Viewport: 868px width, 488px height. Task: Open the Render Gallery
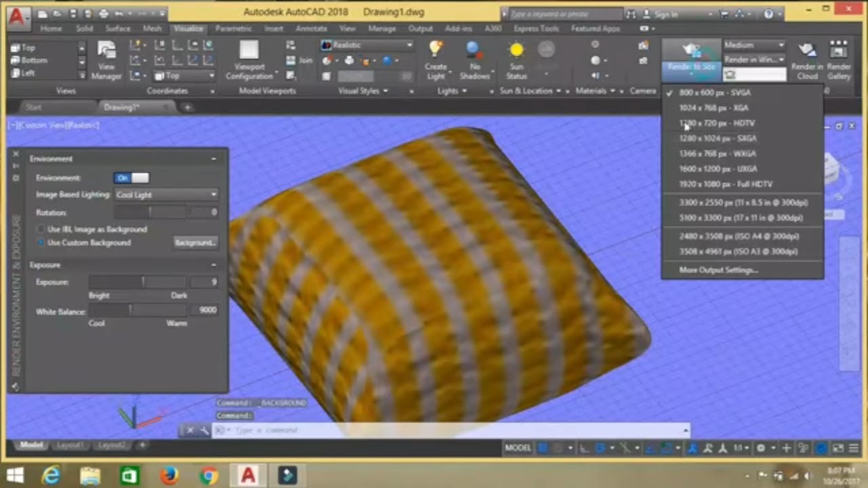coord(839,60)
